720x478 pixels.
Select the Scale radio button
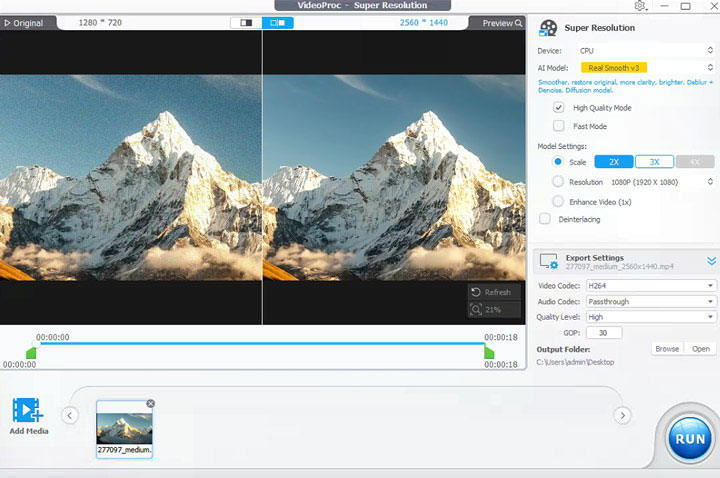click(558, 162)
